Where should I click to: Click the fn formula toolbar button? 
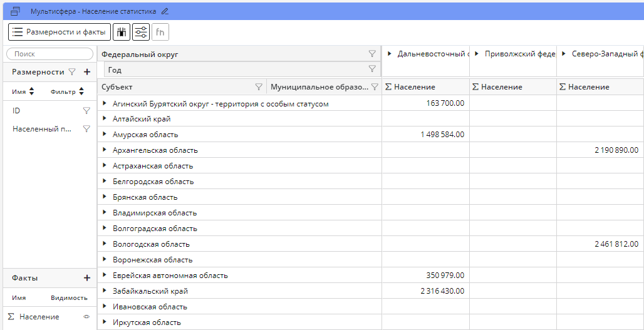pyautogui.click(x=160, y=32)
